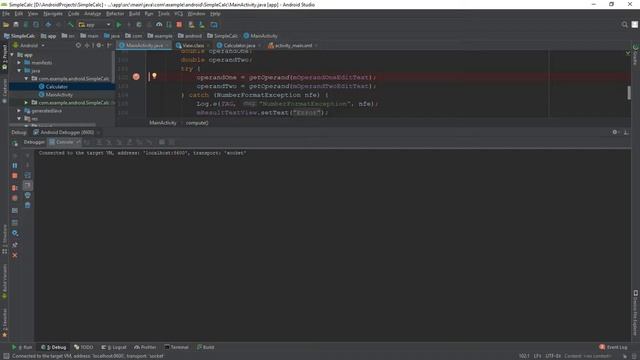Toggle soft-wrap icon in console toolbar

(27, 176)
